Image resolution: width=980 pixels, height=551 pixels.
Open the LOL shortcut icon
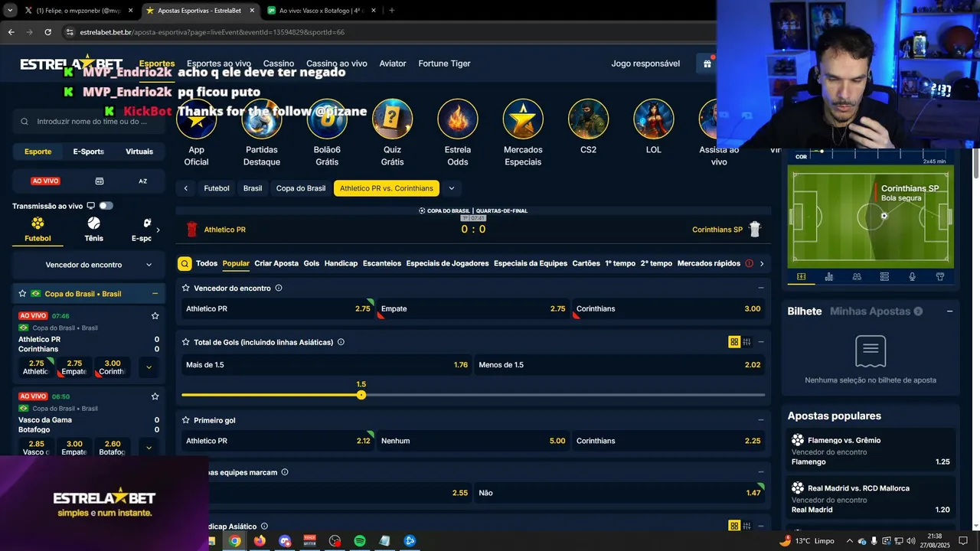(x=654, y=119)
